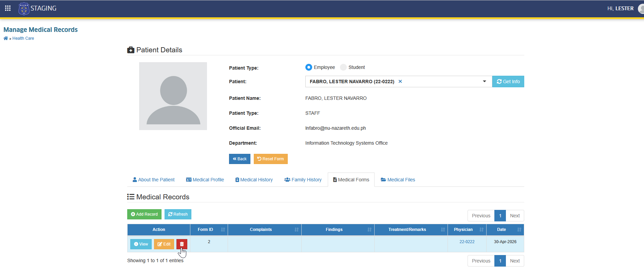Screen dimensions: 644x271
Task: Edit the record for Form ID 2
Action: point(164,244)
